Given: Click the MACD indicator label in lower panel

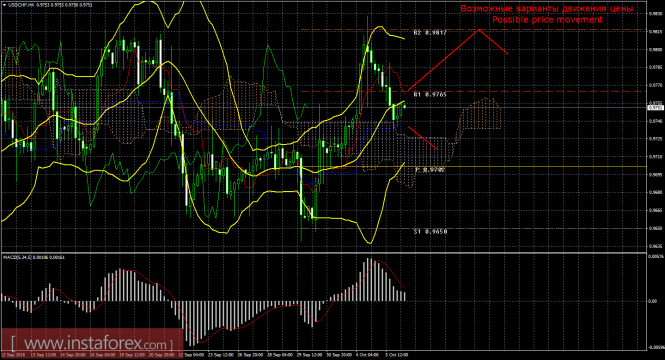Looking at the screenshot, I should coord(34,257).
